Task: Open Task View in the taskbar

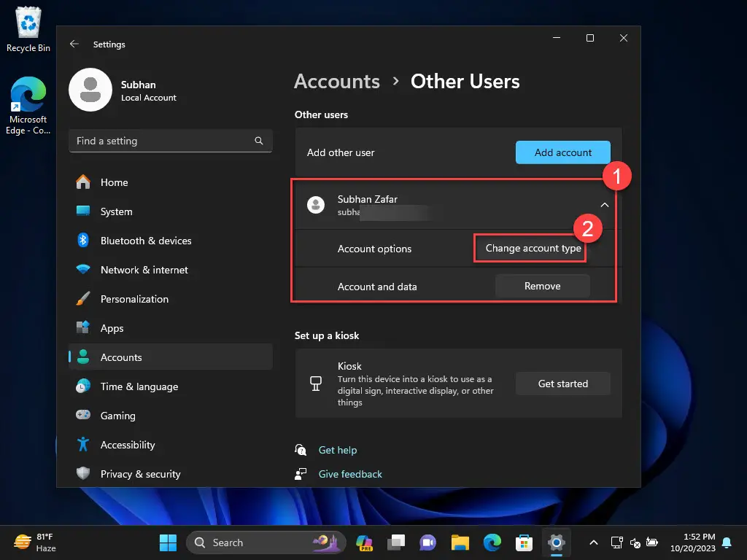Action: pyautogui.click(x=396, y=542)
